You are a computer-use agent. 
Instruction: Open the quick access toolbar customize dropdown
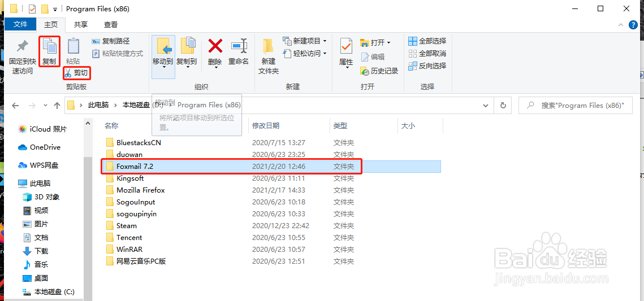coord(55,9)
